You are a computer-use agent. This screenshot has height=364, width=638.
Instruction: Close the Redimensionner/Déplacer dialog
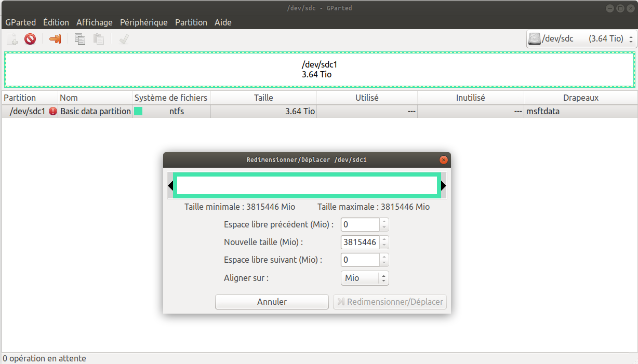[443, 160]
